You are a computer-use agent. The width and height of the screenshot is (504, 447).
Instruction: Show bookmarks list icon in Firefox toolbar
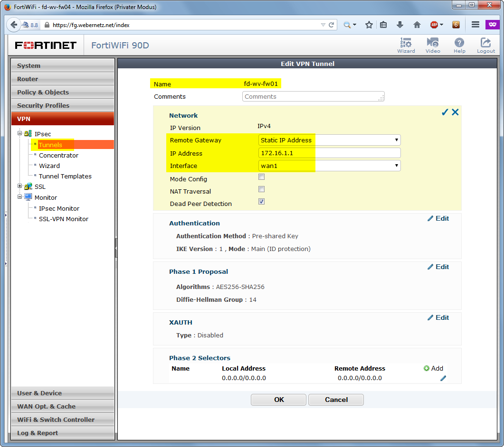click(x=383, y=25)
